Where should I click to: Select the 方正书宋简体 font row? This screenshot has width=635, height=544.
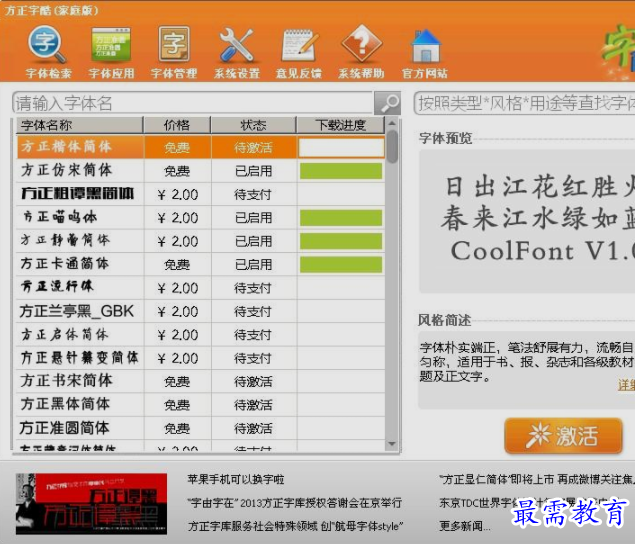(201, 382)
